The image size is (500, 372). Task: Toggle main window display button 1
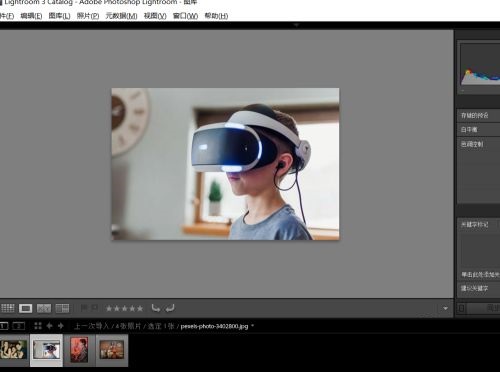(4, 326)
